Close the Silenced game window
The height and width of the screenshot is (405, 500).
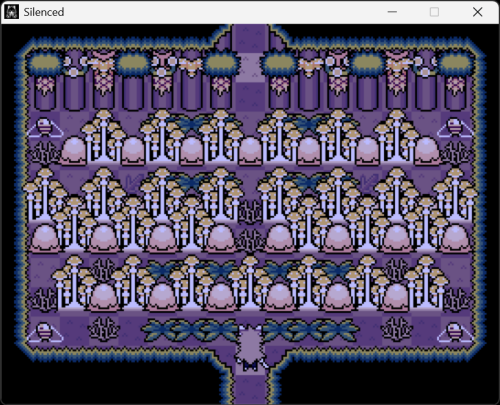coord(477,12)
